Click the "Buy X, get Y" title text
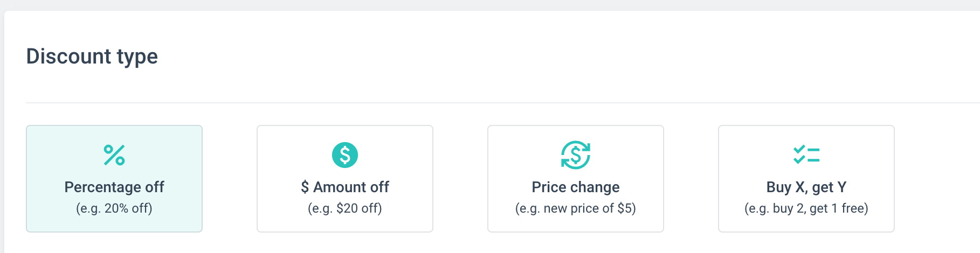This screenshot has width=980, height=253. tap(806, 187)
